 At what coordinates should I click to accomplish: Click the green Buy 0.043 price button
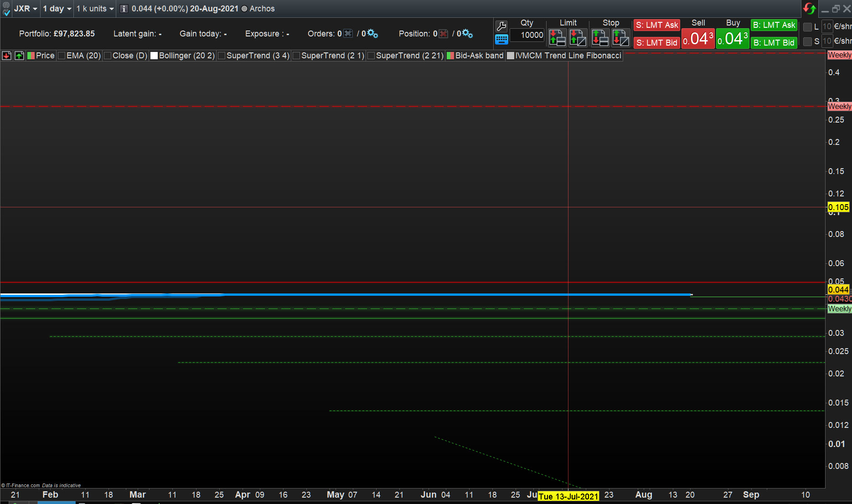(733, 39)
